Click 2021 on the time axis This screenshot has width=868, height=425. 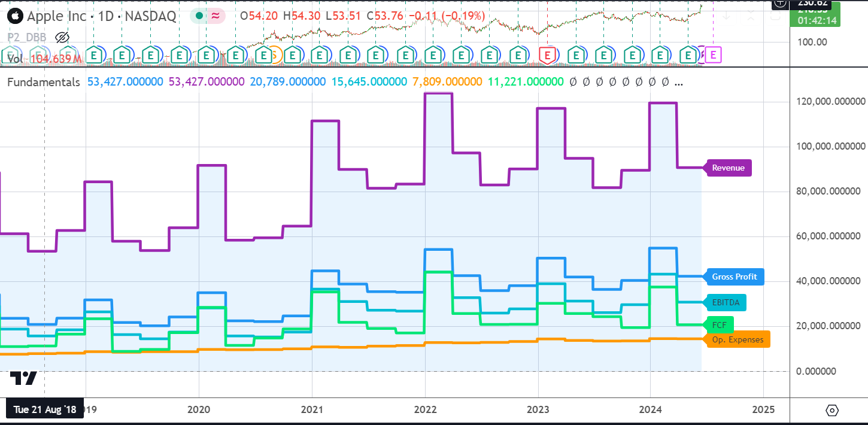[x=311, y=410]
